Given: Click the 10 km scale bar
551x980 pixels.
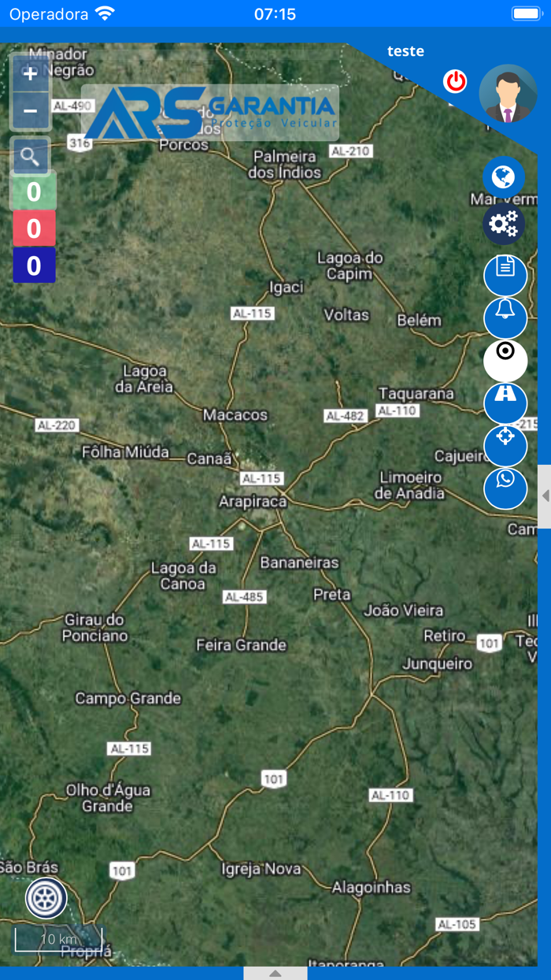Looking at the screenshot, I should [58, 939].
